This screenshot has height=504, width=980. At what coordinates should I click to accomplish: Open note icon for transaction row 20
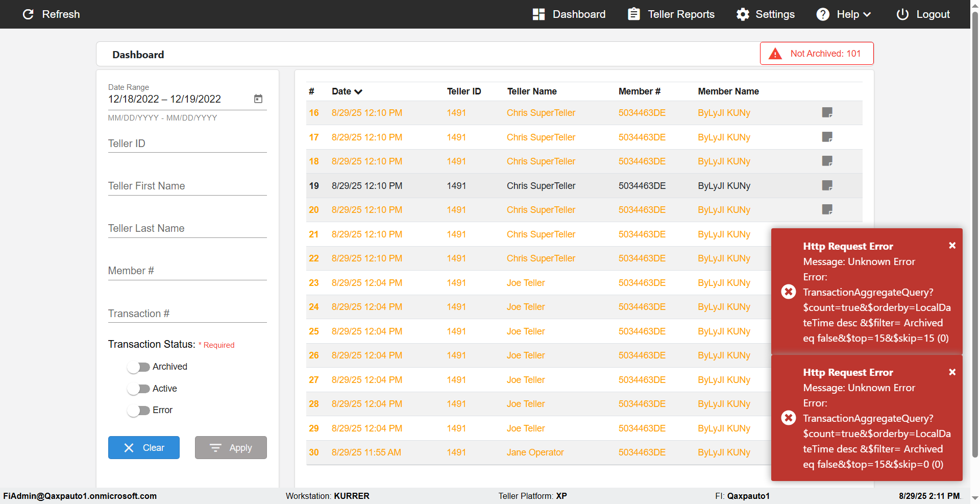click(x=827, y=209)
